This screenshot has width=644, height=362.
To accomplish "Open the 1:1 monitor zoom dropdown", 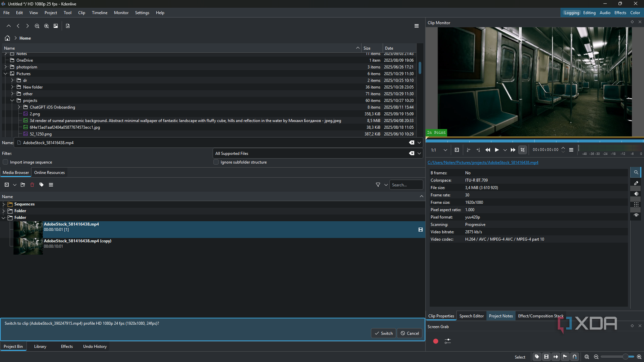I will pos(439,150).
